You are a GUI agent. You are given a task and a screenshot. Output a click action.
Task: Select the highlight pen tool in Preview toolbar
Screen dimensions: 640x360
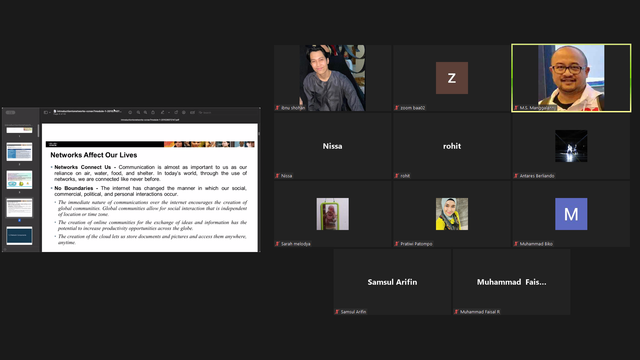[x=162, y=112]
